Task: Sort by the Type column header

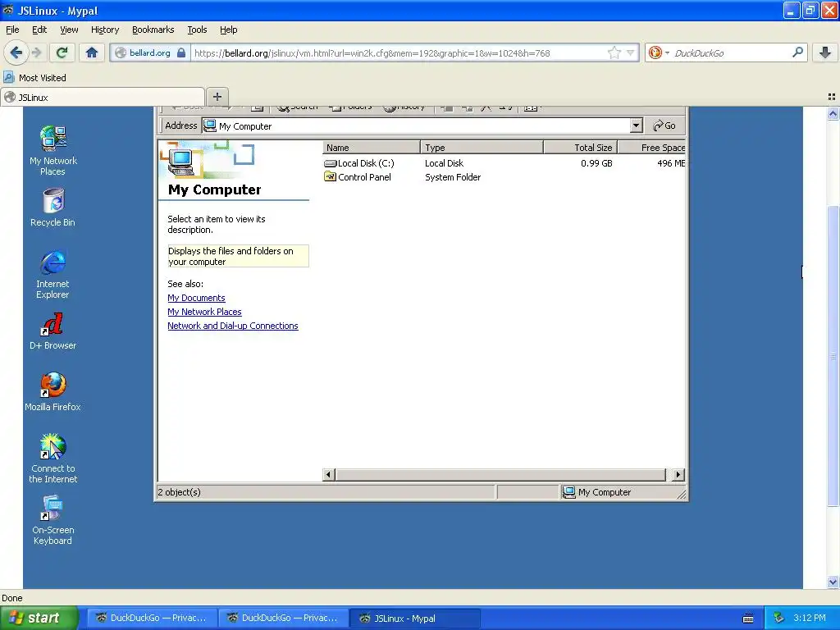Action: tap(482, 148)
